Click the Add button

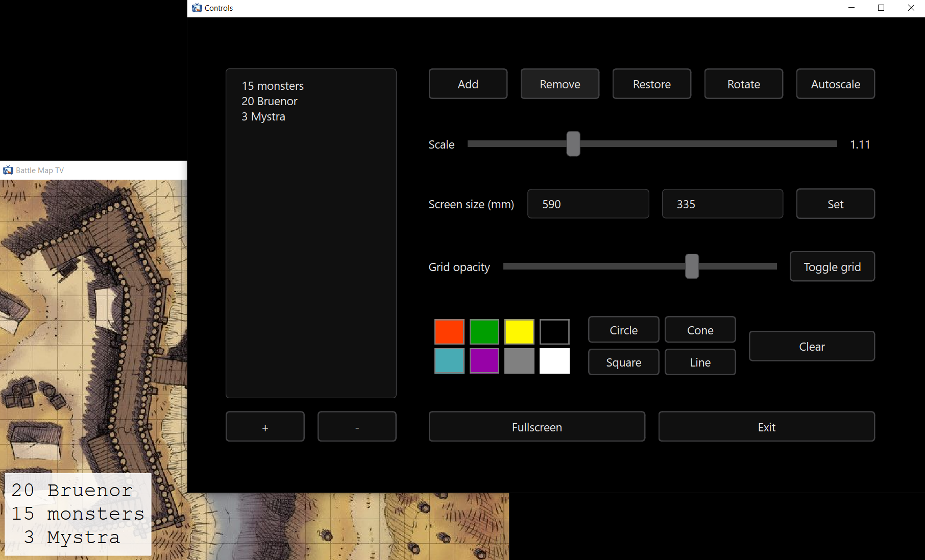pos(468,84)
